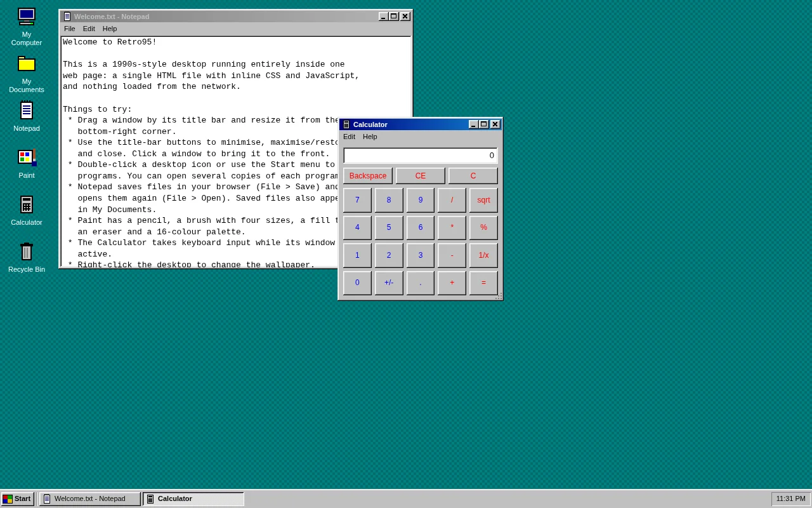Click the Calculator taskbar button
This screenshot has height=508, width=812.
point(193,499)
